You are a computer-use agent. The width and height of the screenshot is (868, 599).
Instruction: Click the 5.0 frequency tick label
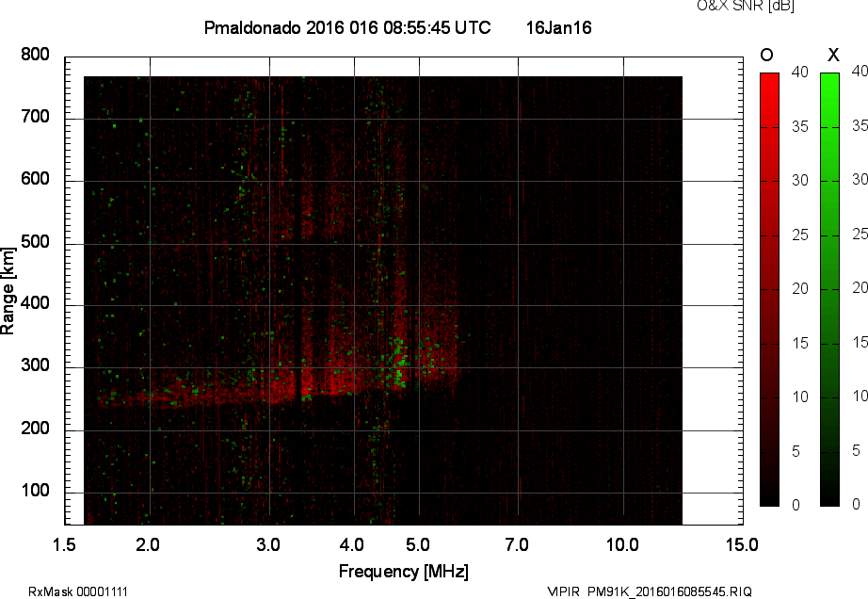[x=417, y=544]
